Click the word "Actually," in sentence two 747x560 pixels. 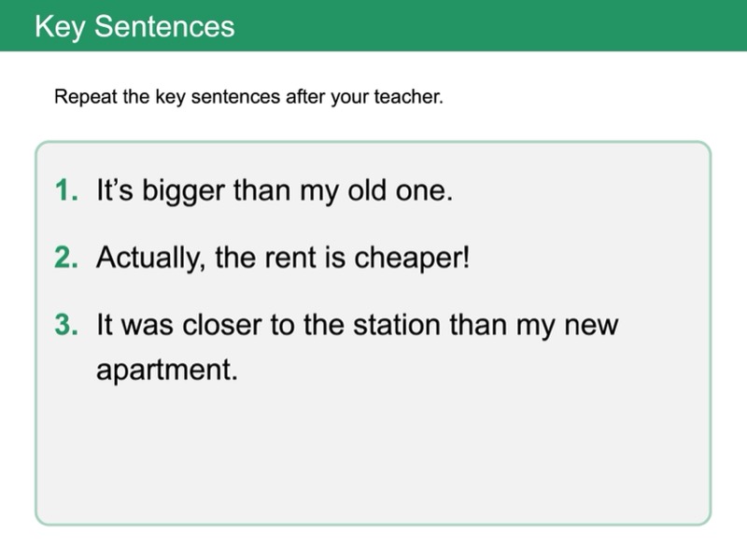click(150, 258)
